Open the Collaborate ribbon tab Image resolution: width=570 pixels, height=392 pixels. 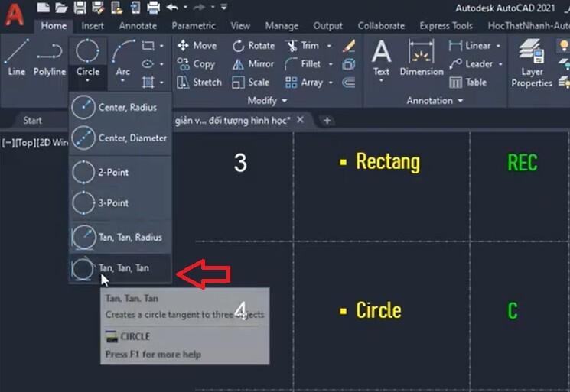point(381,26)
